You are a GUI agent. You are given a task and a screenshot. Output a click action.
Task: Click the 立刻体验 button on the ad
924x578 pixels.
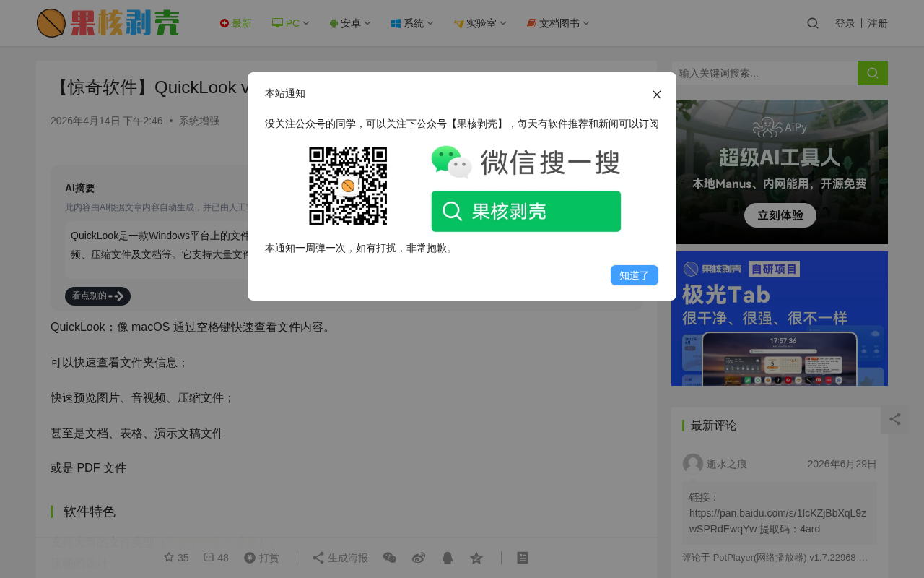780,215
